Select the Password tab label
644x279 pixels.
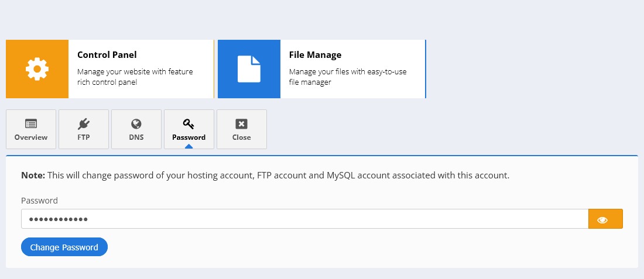(189, 137)
